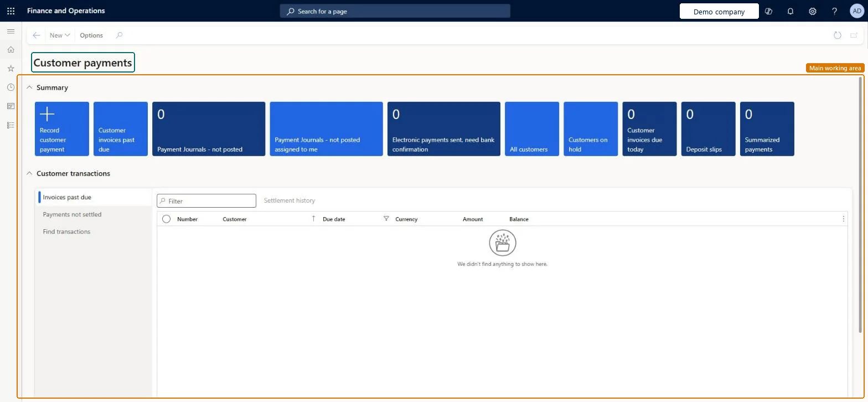Click the plus icon on Record customer payment tile

[47, 114]
